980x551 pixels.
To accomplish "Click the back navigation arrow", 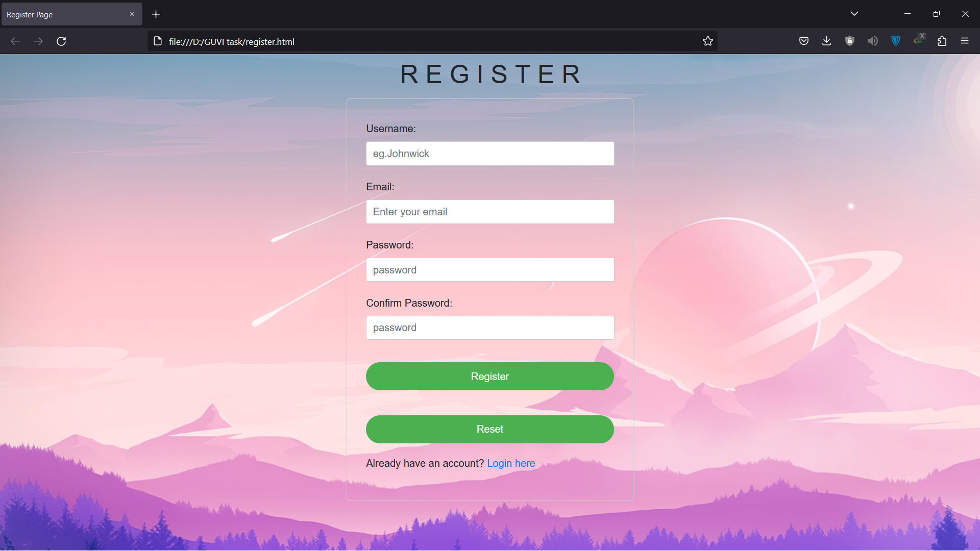I will (x=15, y=41).
